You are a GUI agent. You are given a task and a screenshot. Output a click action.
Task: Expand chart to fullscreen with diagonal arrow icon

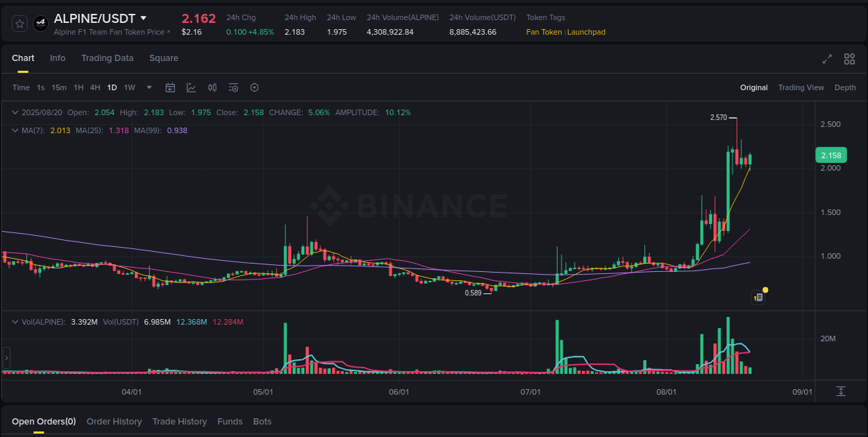pos(827,59)
